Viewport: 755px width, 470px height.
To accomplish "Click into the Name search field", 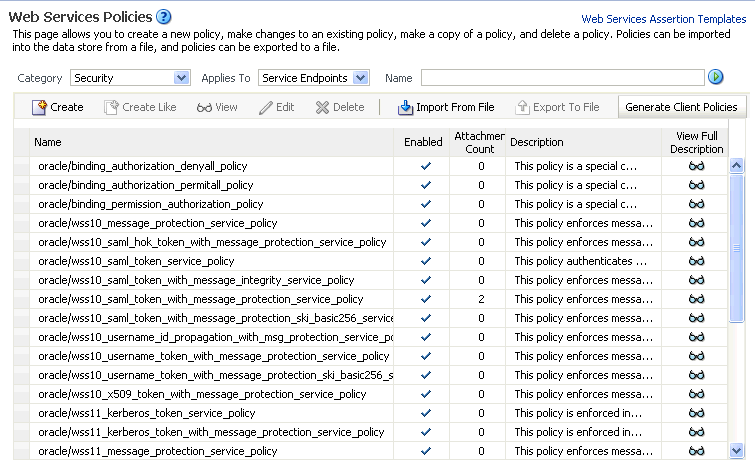I will pyautogui.click(x=563, y=78).
